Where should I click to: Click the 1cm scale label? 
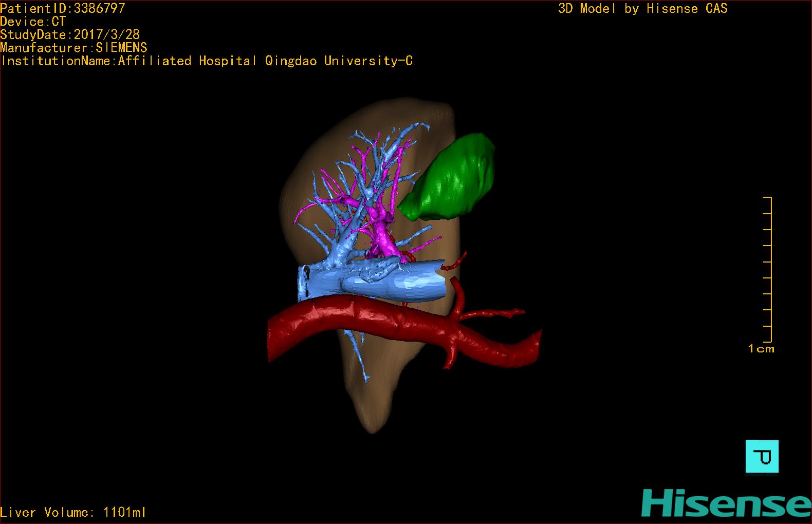coord(761,349)
